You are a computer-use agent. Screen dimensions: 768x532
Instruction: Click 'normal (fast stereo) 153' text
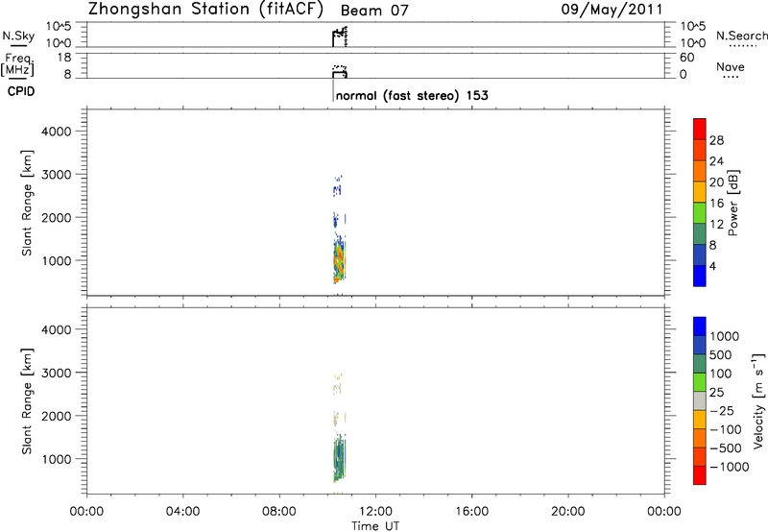tap(412, 95)
